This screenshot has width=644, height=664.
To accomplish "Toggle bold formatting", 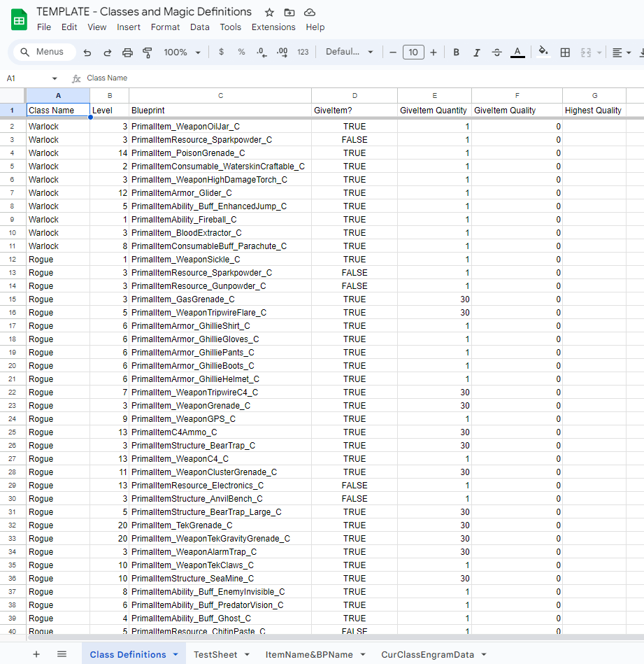I will click(457, 52).
